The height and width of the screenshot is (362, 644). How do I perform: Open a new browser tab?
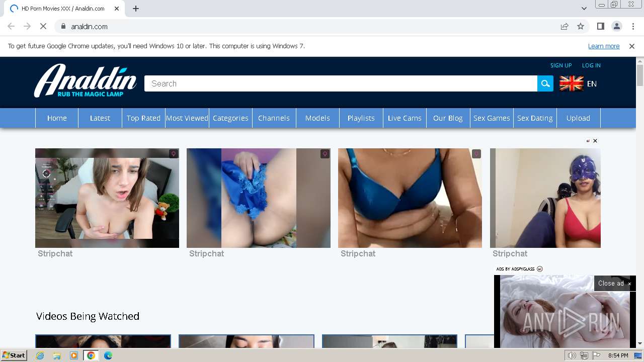(136, 9)
